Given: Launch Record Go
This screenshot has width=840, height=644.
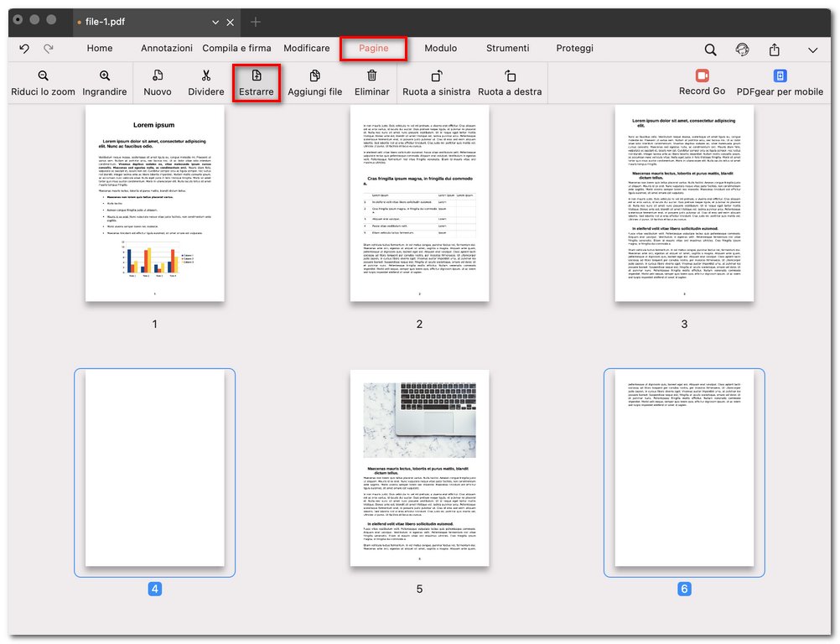Looking at the screenshot, I should (x=702, y=83).
